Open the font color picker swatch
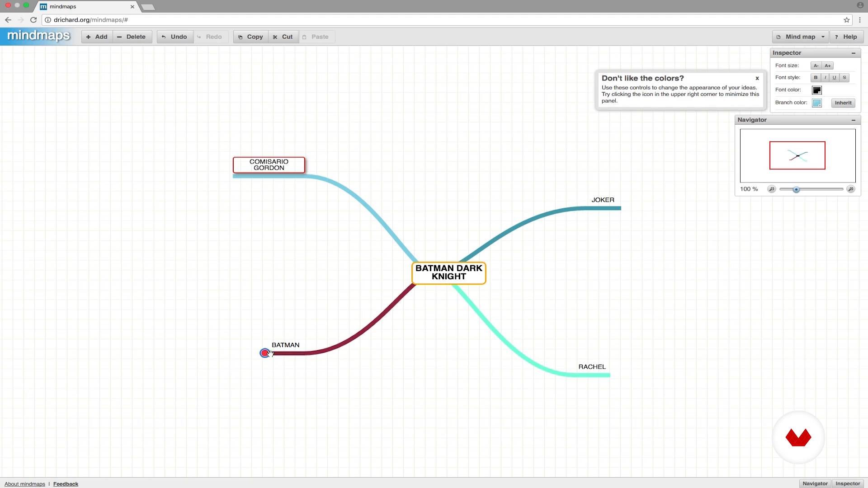 pyautogui.click(x=816, y=90)
